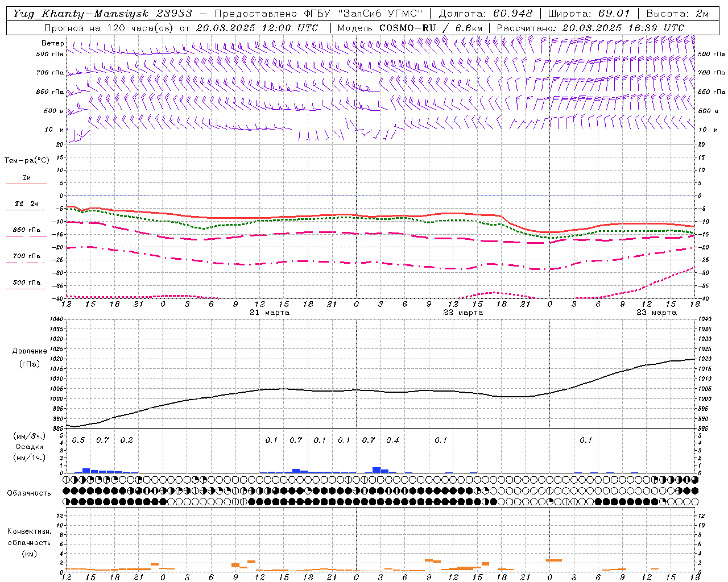Select the Широта: 69.01 field
Image resolution: width=728 pixels, height=582 pixels.
589,14
